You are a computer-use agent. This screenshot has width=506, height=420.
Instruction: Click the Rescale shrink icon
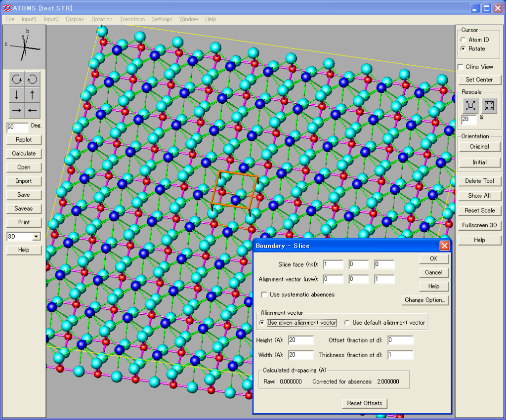click(x=489, y=105)
